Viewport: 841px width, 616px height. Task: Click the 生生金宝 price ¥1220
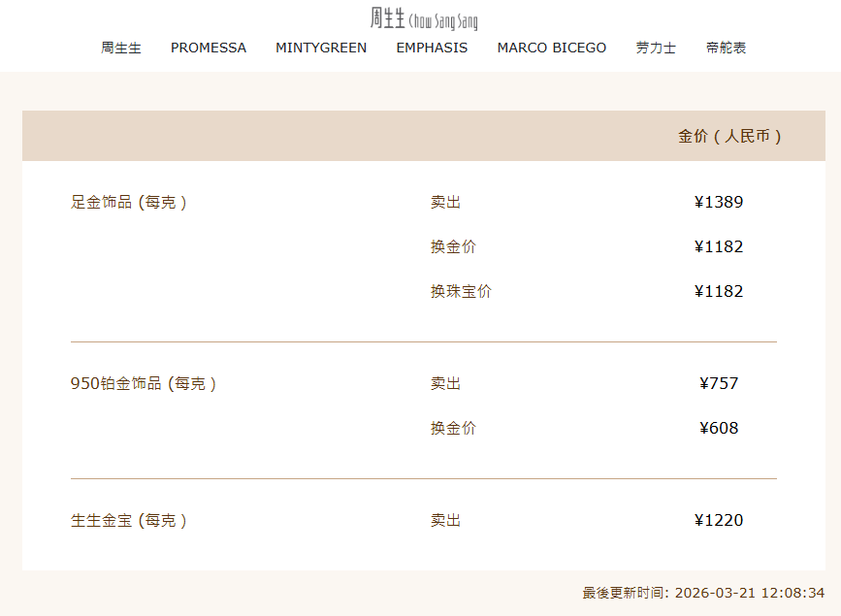(x=719, y=520)
